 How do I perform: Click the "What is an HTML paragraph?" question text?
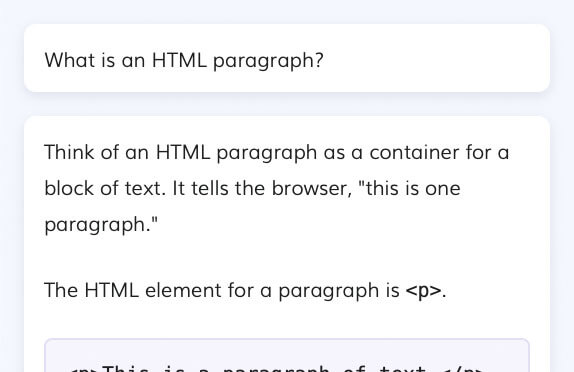[x=184, y=60]
